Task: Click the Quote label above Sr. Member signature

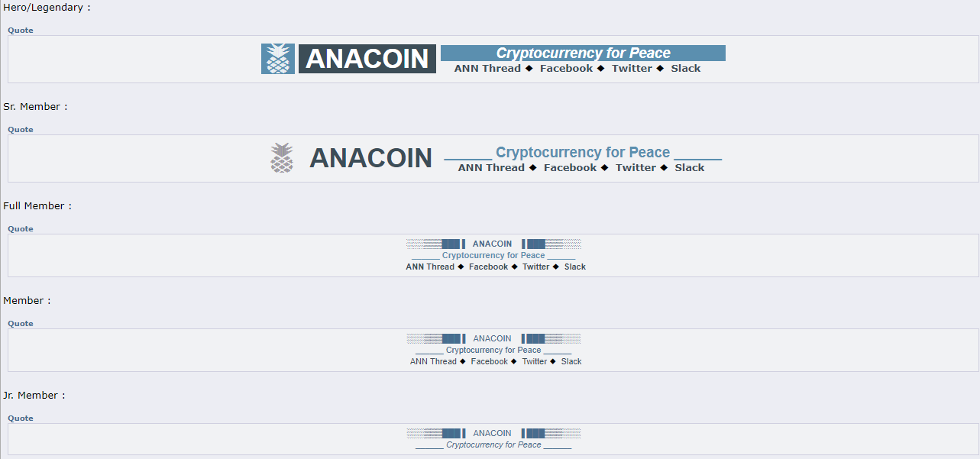Action: point(21,130)
